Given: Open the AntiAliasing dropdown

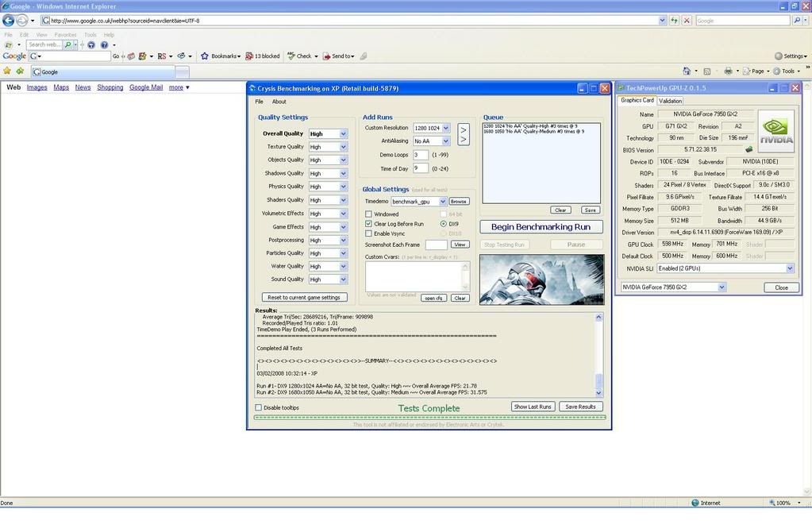Looking at the screenshot, I should click(446, 141).
